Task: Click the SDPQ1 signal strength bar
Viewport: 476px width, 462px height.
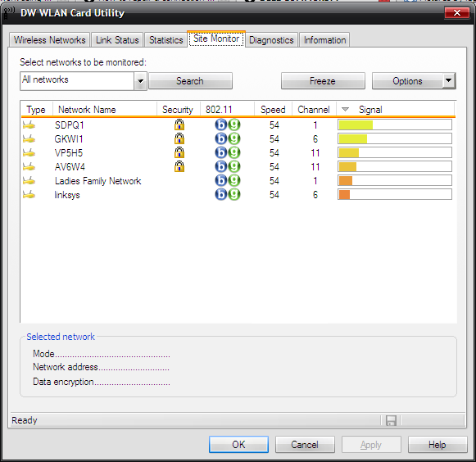Action: point(395,125)
